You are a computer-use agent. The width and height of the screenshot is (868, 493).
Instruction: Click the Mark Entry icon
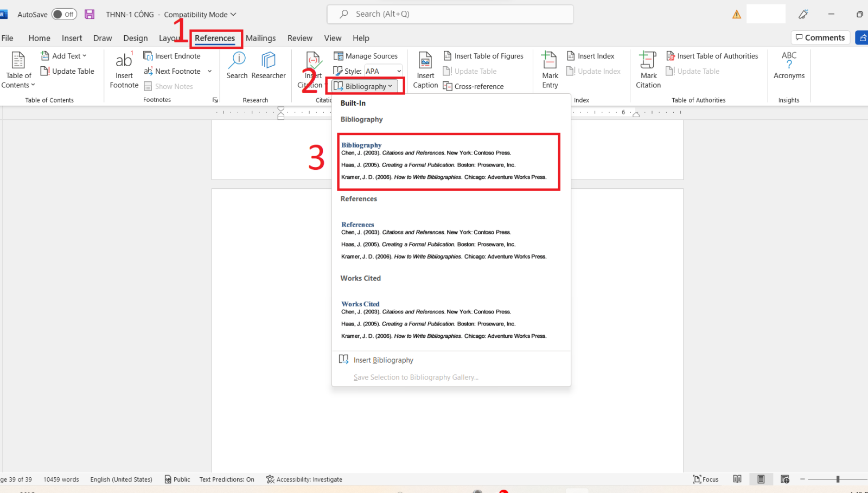point(550,61)
